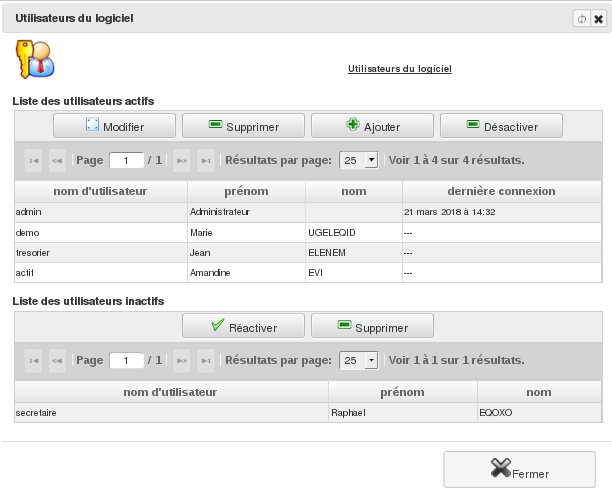Select the 'admin' user row
The width and height of the screenshot is (612, 502).
point(308,212)
